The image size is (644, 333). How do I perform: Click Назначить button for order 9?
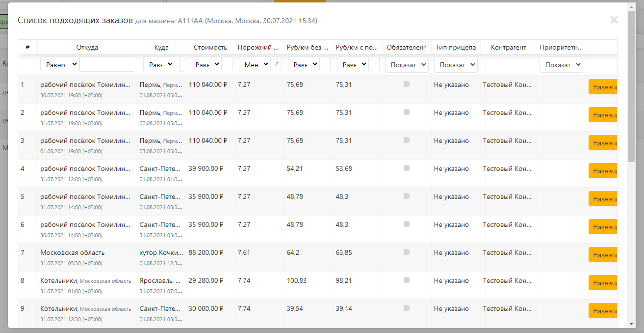click(x=603, y=311)
